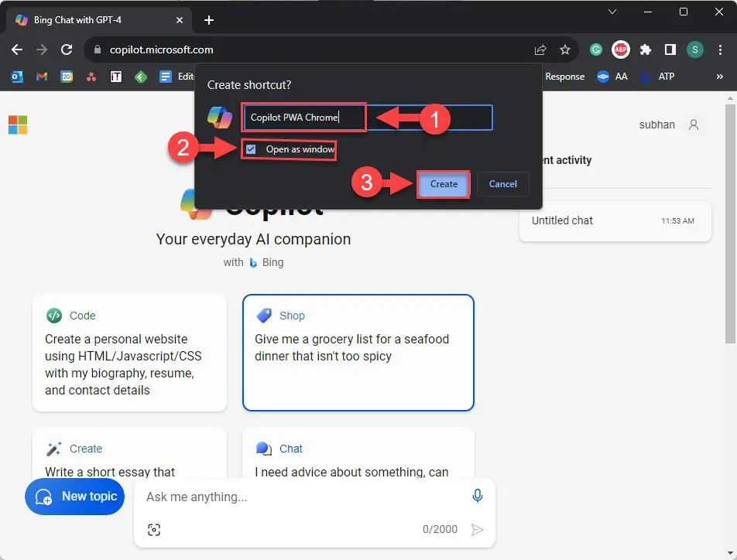Start a New topic
This screenshot has width=737, height=560.
[x=75, y=496]
